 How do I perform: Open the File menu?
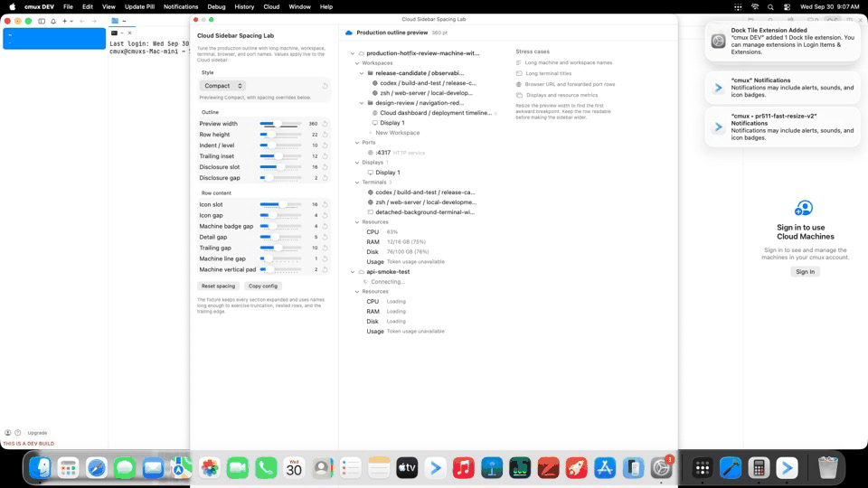(x=68, y=7)
